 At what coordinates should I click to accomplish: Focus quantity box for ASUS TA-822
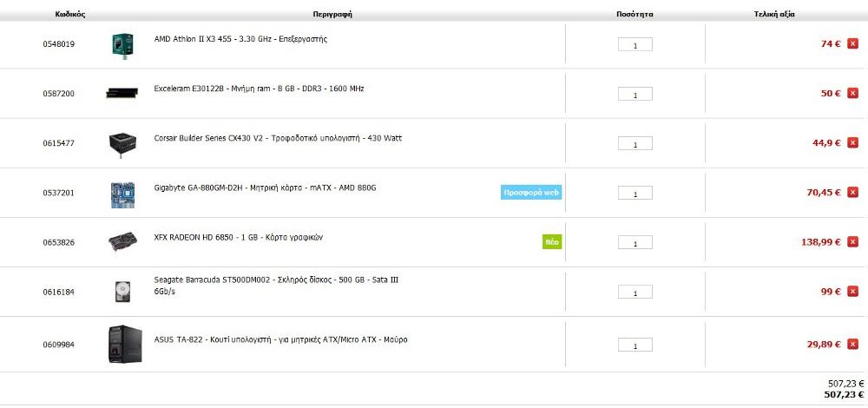635,345
